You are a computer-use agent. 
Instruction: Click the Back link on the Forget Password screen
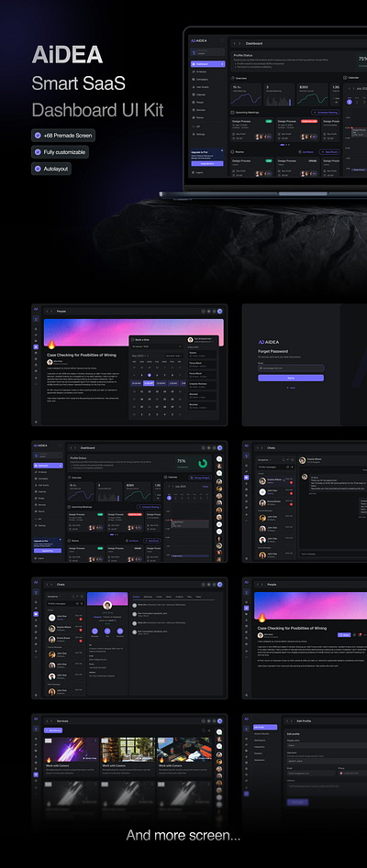291,388
